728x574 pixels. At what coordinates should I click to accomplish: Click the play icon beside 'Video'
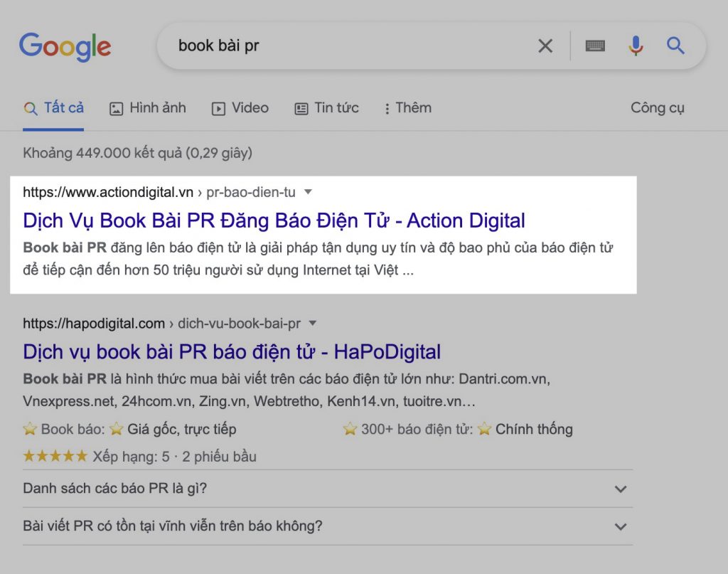coord(218,109)
